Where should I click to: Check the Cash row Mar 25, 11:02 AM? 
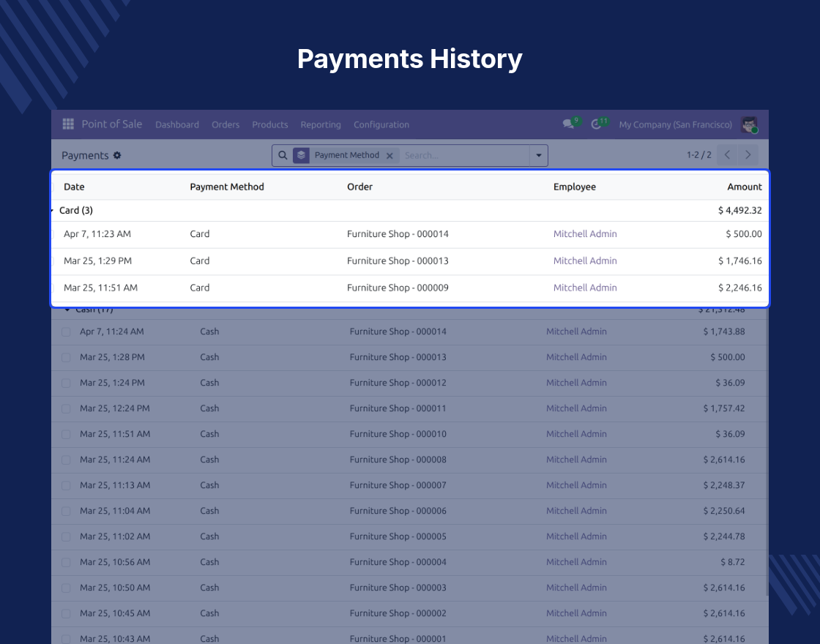(66, 537)
